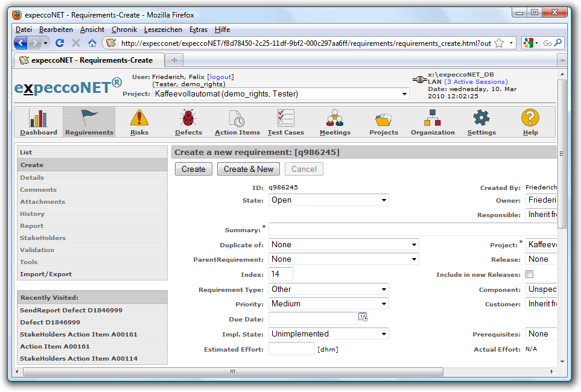
Task: Click the Risks warning triangle icon
Action: 139,118
